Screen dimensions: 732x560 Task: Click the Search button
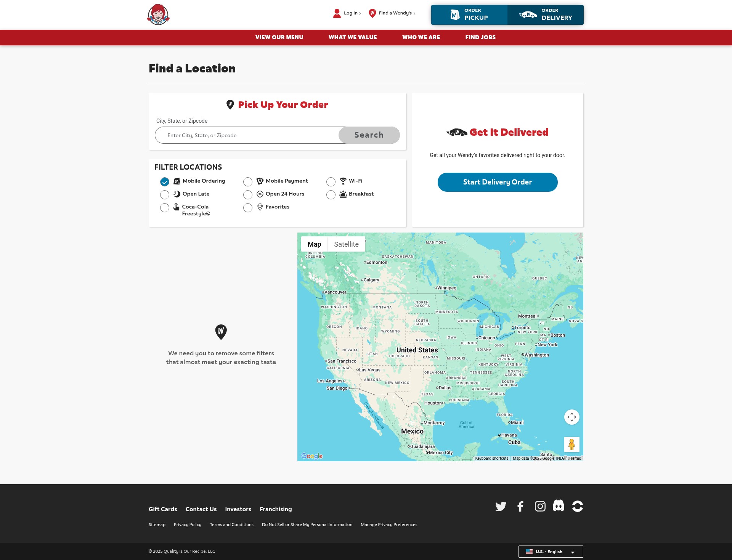tap(369, 135)
